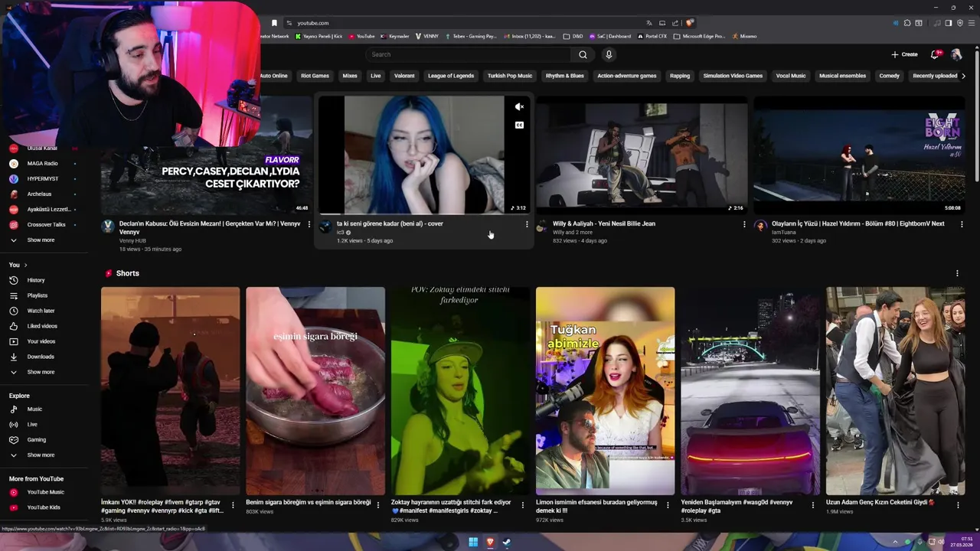The height and width of the screenshot is (551, 980).
Task: Open the EightbornV Hazel Yıldırım video thumbnail
Action: [x=859, y=155]
